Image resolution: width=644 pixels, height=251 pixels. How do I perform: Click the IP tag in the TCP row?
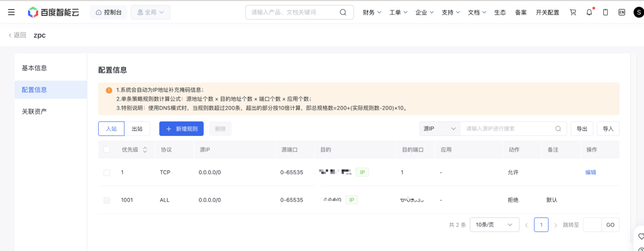coord(362,172)
